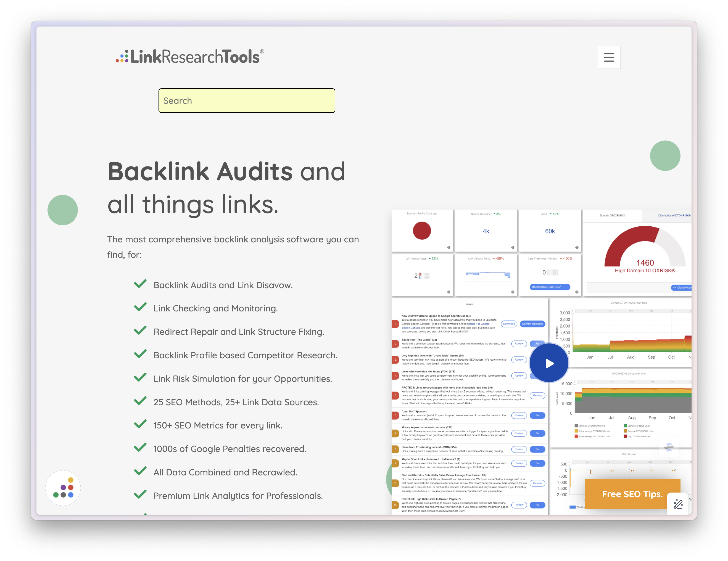This screenshot has width=728, height=561.
Task: Click "1000s of Google Penalties recovered." item
Action: [230, 449]
